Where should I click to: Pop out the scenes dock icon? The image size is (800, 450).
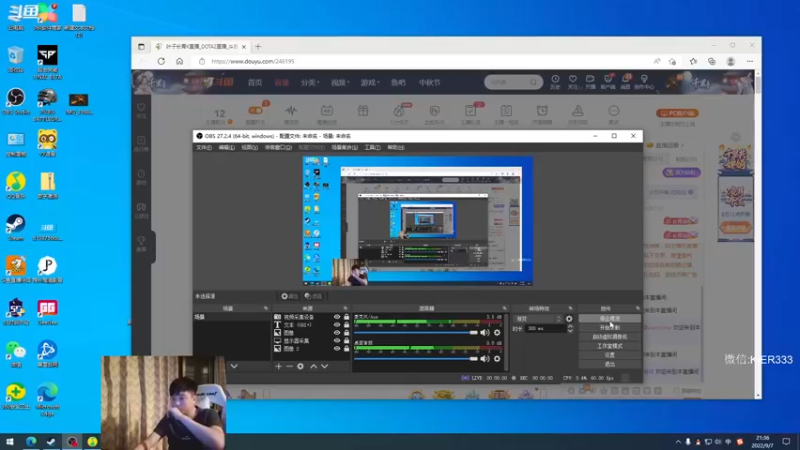(x=266, y=308)
